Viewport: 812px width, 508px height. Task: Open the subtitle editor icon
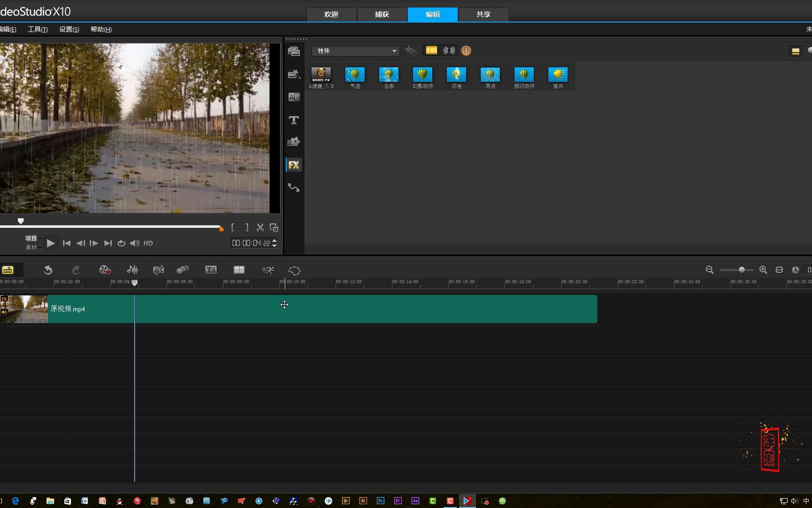[211, 270]
